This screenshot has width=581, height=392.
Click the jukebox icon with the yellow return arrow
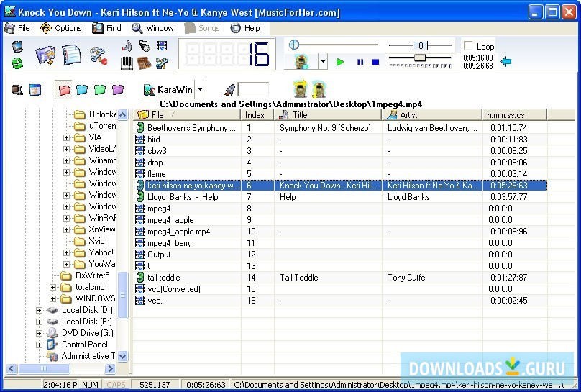tap(319, 89)
